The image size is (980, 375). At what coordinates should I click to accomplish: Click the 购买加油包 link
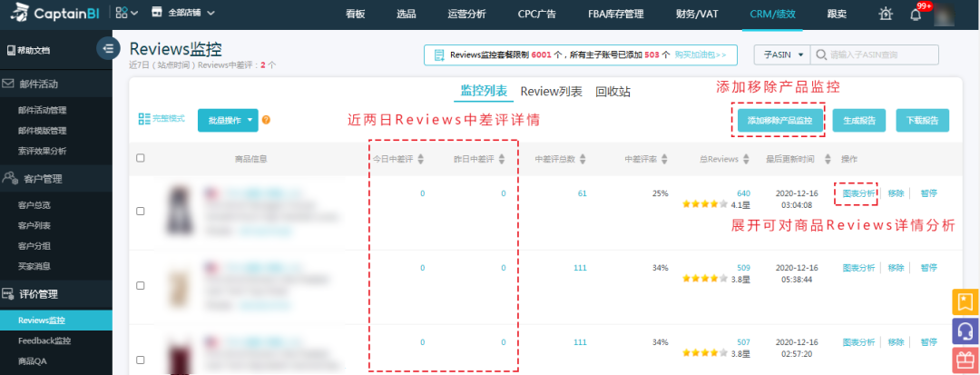tap(701, 55)
